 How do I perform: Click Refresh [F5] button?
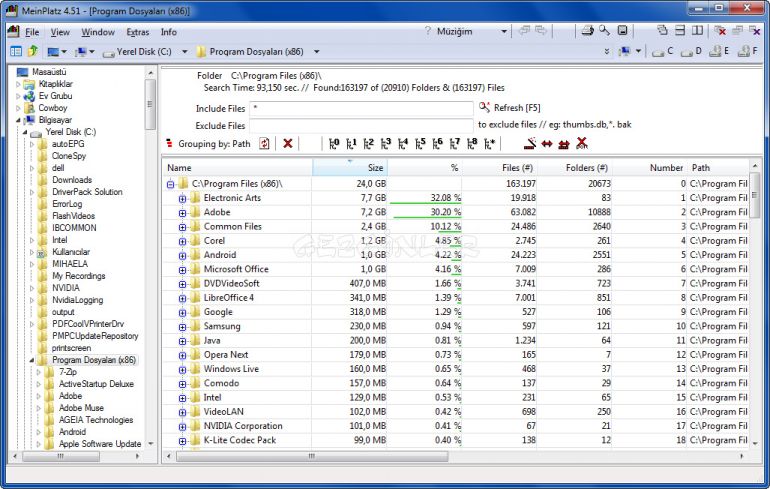[x=510, y=108]
